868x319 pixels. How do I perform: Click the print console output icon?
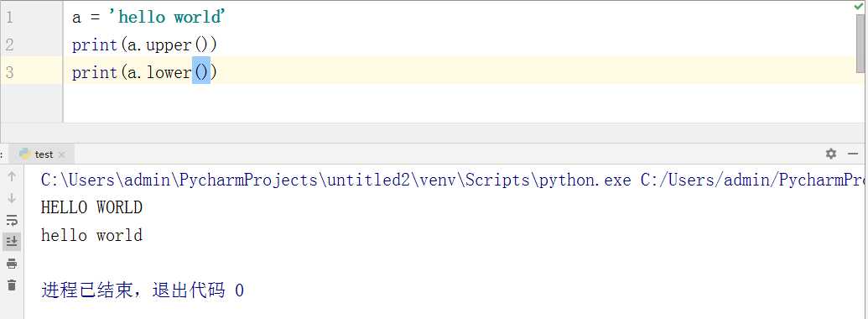(x=12, y=263)
